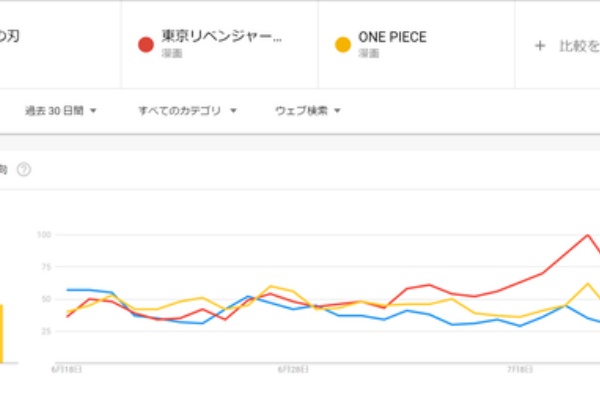This screenshot has height=400, width=600.
Task: Click the 100 value label on y-axis
Action: tap(42, 235)
